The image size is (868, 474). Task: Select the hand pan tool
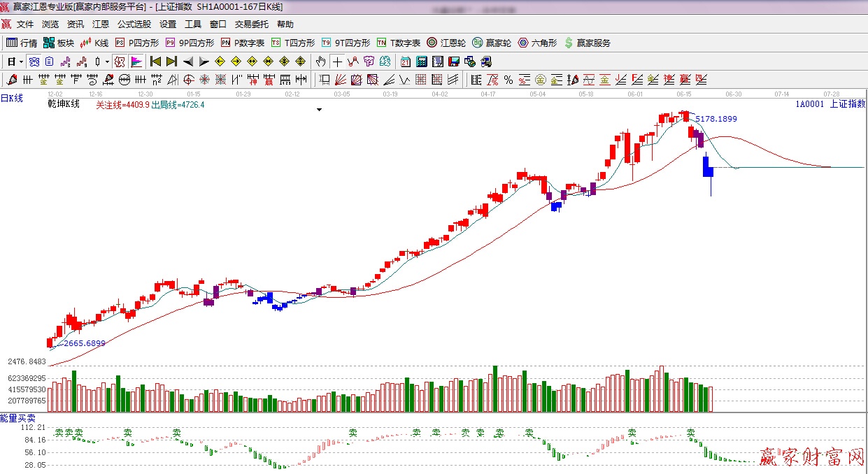[321, 62]
